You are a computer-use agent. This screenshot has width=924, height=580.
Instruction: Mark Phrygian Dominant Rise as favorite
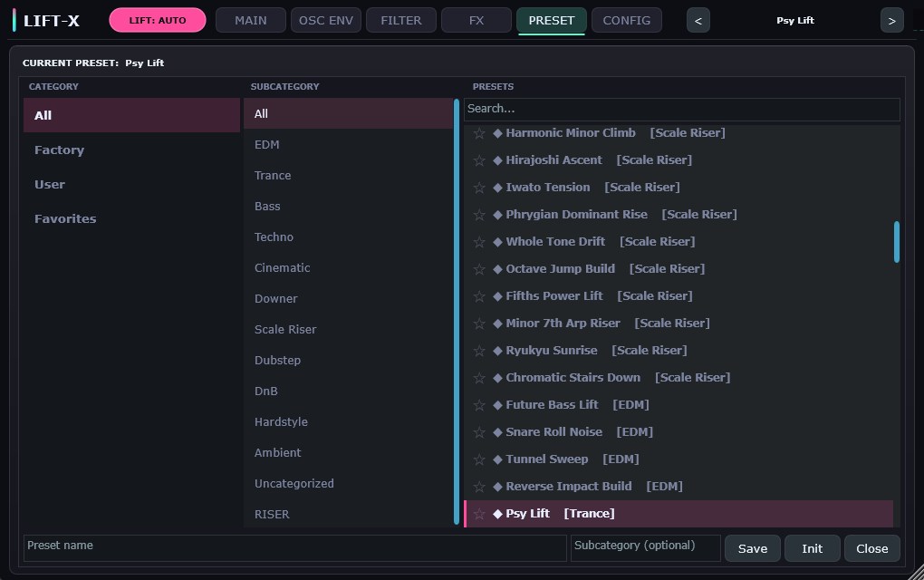click(479, 215)
